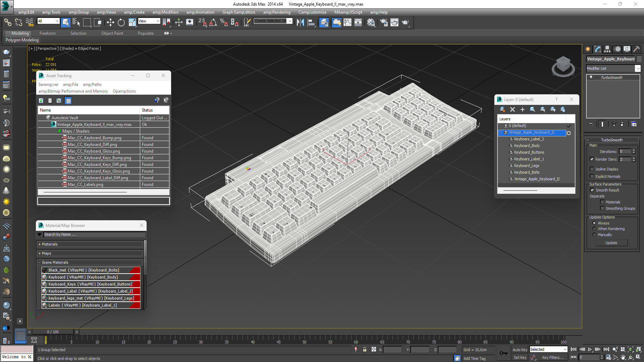Image resolution: width=644 pixels, height=362 pixels.
Task: Click the Link selection chain icon
Action: [x=7, y=22]
